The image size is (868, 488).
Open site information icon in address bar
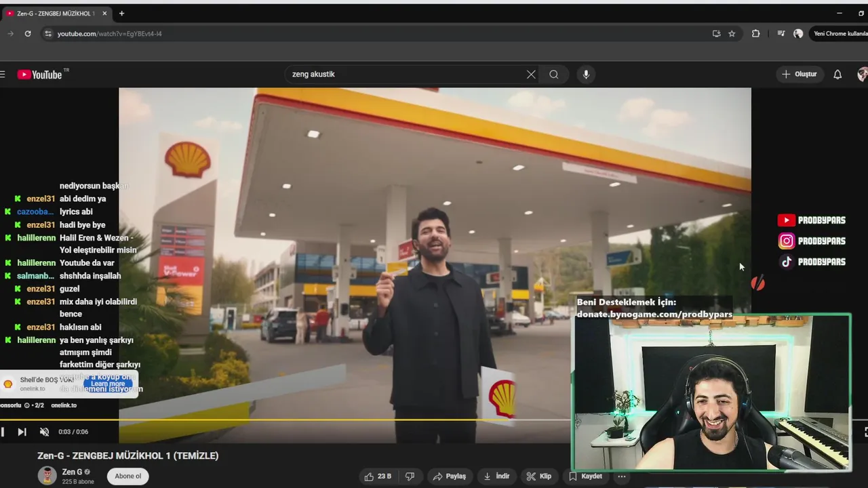[47, 33]
